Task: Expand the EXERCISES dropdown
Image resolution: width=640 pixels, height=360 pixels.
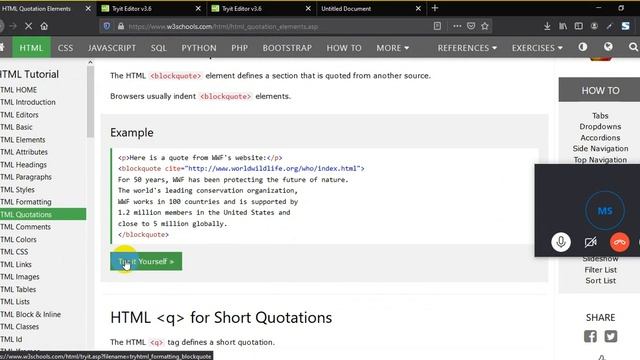Action: pyautogui.click(x=537, y=48)
